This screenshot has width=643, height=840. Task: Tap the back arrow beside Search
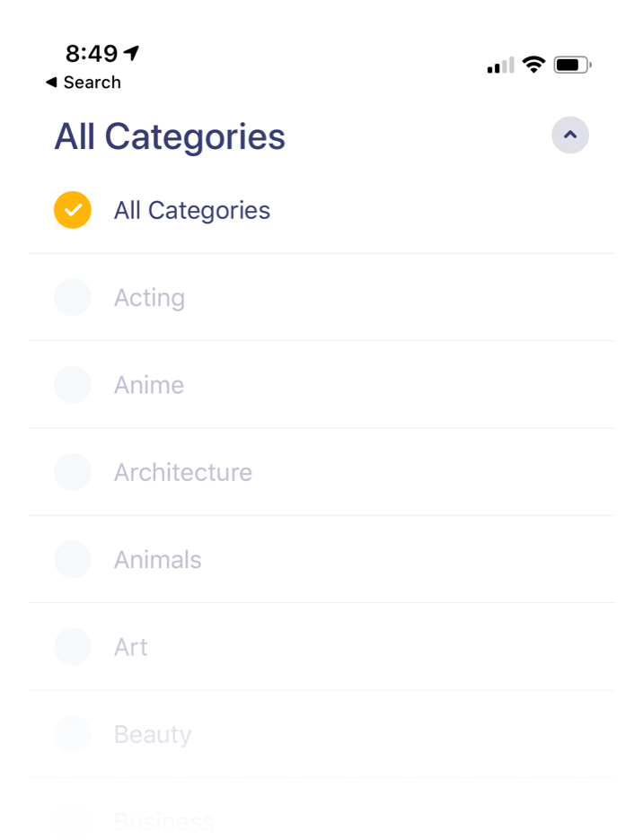(x=52, y=83)
